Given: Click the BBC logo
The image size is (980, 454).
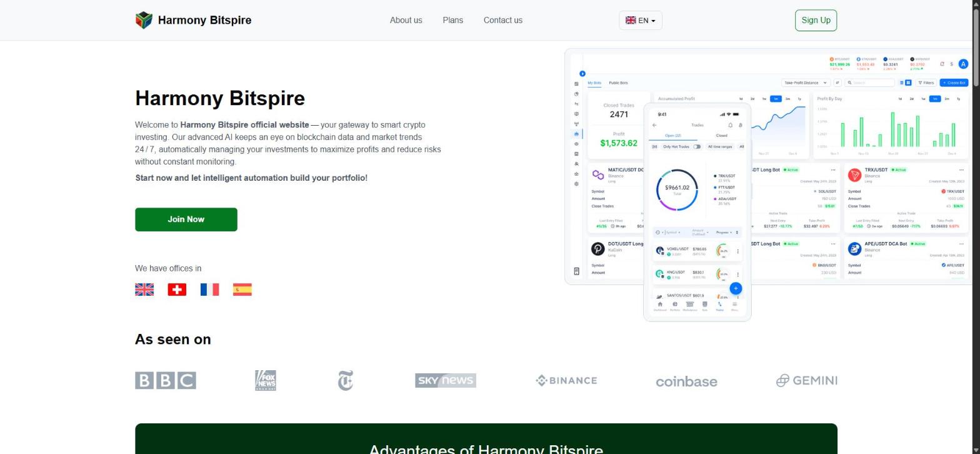Looking at the screenshot, I should 166,380.
